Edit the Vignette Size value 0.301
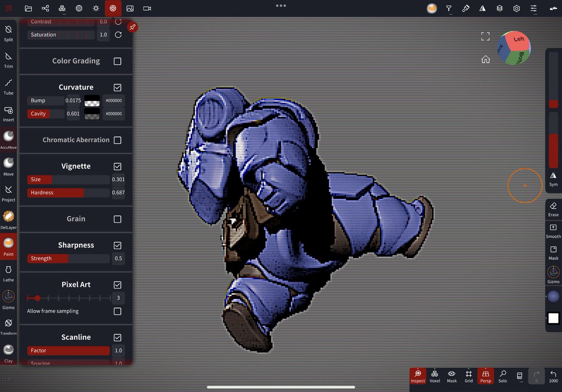This screenshot has width=562, height=392. click(x=118, y=180)
